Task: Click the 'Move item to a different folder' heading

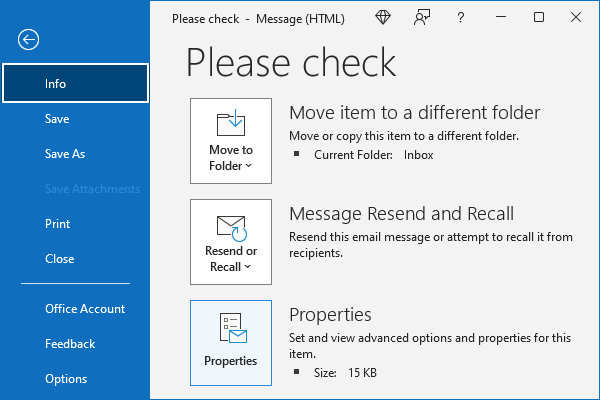Action: tap(414, 113)
